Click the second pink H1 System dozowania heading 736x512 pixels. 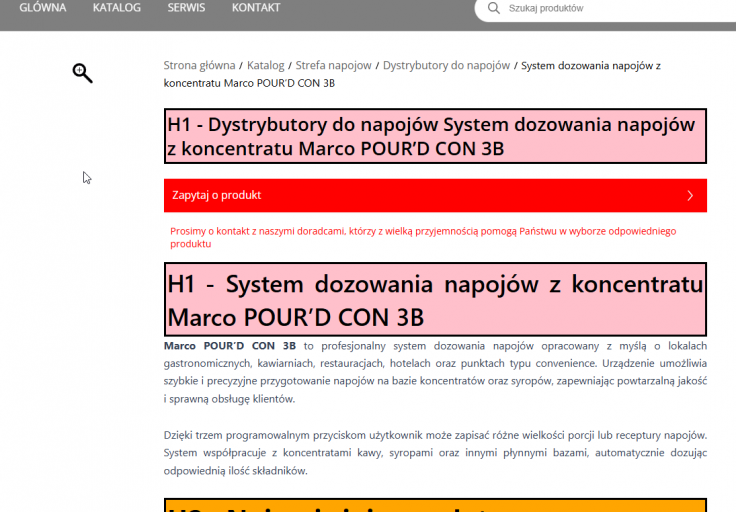click(435, 299)
